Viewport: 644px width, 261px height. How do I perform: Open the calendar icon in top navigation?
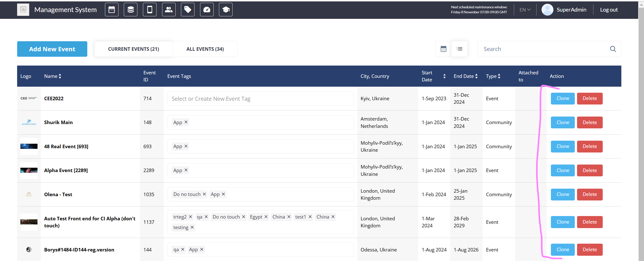[x=111, y=10]
